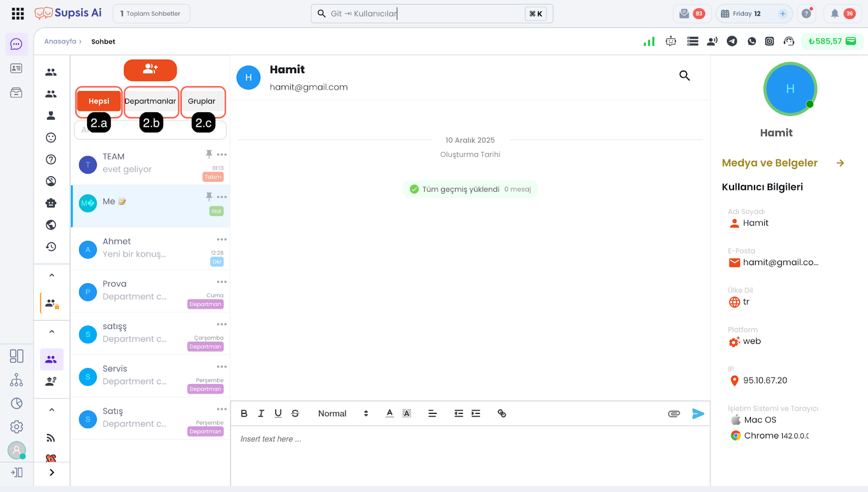Click the orange add user button
The height and width of the screenshot is (492, 868).
coord(150,70)
